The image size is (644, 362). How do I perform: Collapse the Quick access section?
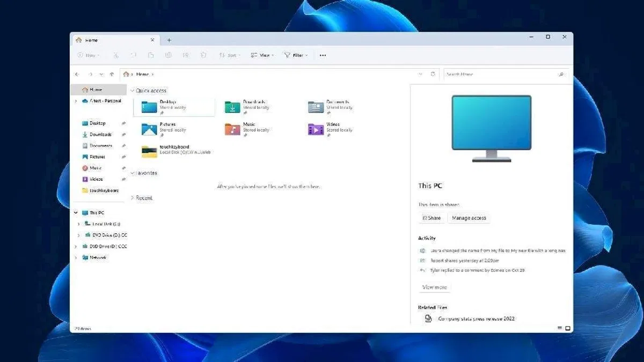click(x=133, y=91)
